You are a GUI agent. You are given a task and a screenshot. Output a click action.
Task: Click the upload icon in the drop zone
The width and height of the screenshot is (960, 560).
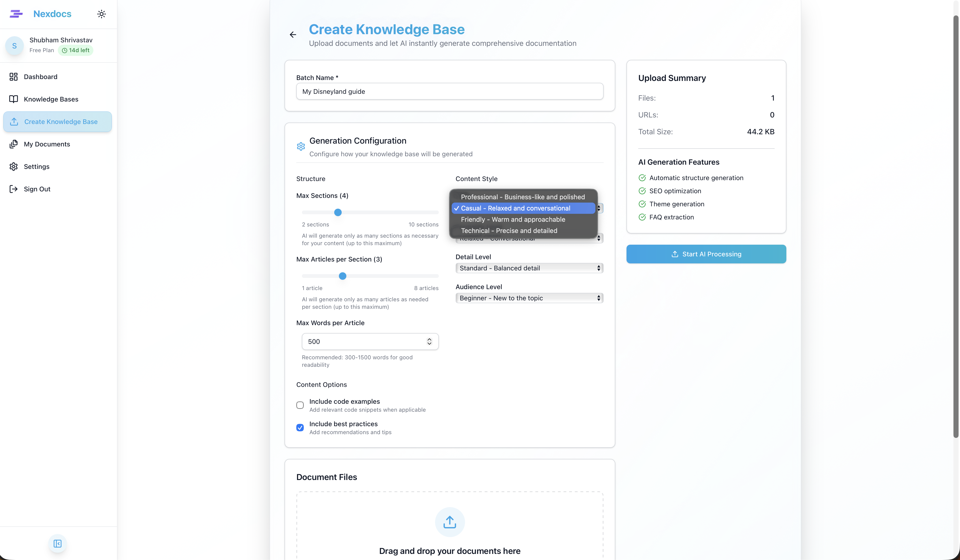coord(450,522)
